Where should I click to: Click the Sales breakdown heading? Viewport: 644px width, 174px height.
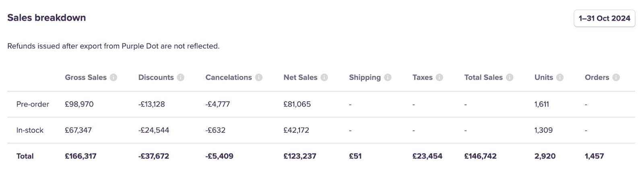(47, 18)
